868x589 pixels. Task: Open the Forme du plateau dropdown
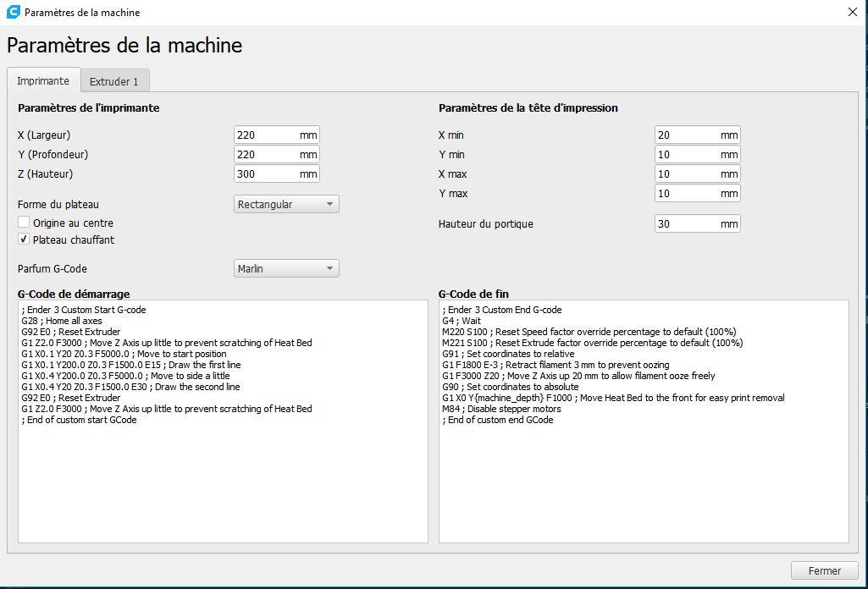click(x=286, y=204)
